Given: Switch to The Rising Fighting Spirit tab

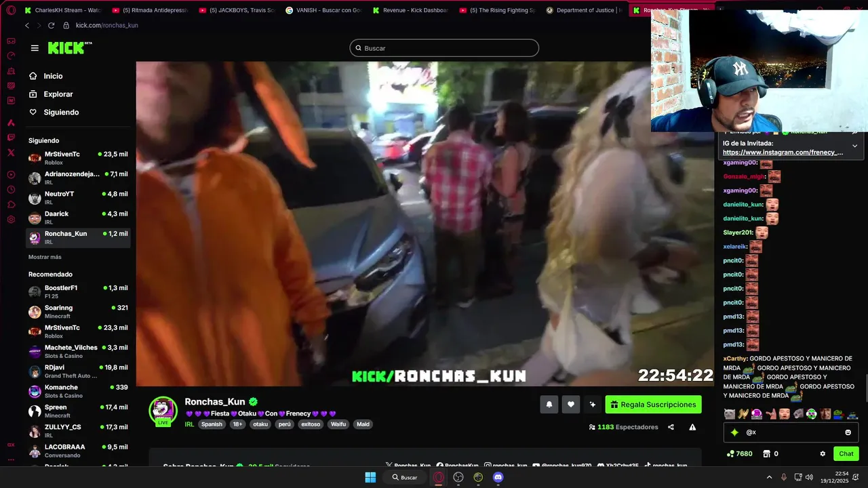Looking at the screenshot, I should (x=498, y=10).
